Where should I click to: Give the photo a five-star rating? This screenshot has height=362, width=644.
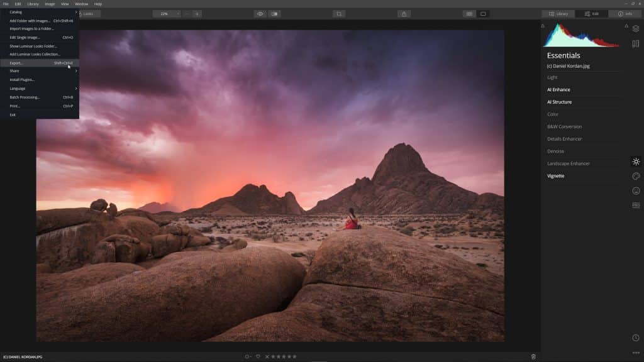(x=294, y=356)
